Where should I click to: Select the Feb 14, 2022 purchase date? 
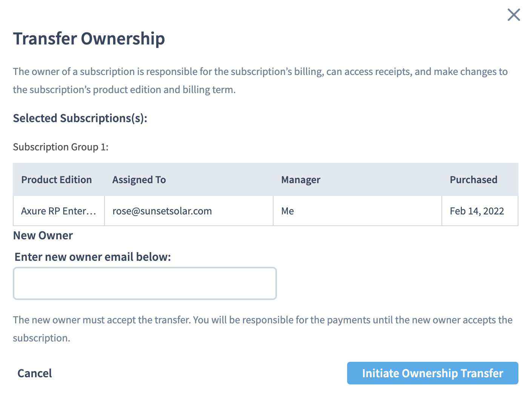[477, 211]
